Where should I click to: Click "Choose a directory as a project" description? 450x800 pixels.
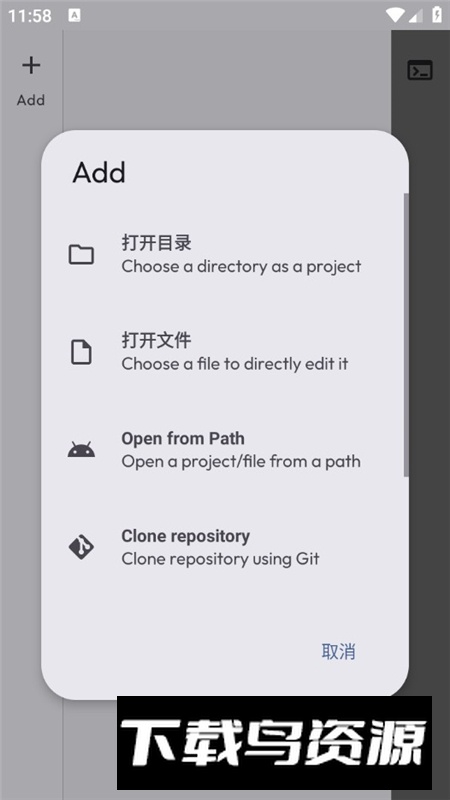tap(241, 266)
